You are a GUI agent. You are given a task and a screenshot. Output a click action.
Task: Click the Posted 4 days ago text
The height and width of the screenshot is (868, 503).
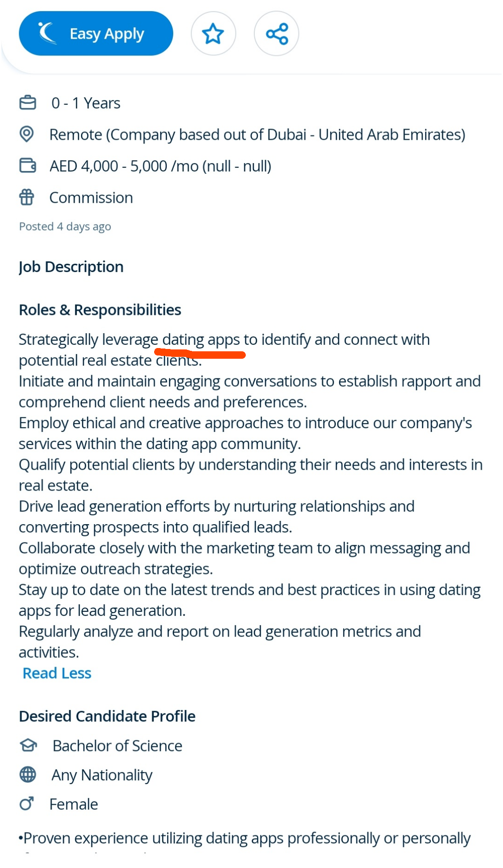(65, 226)
